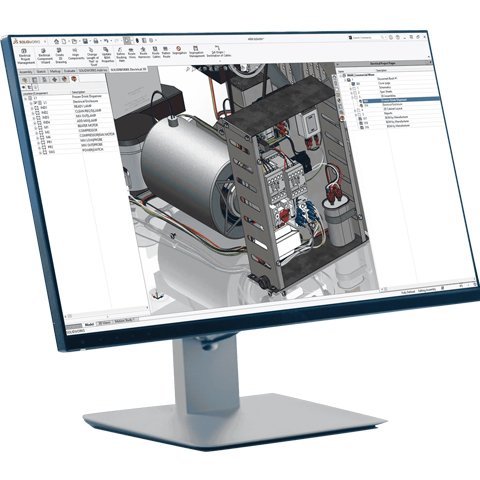The width and height of the screenshot is (480, 480).
Task: Expand the Schematics folder in project pages
Action: (350, 89)
